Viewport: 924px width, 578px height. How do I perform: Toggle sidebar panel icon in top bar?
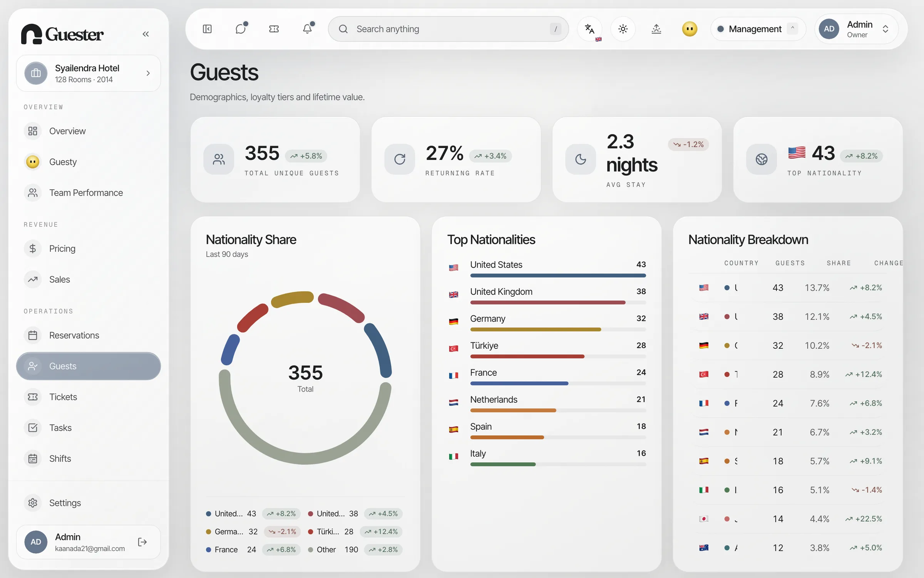coord(207,29)
